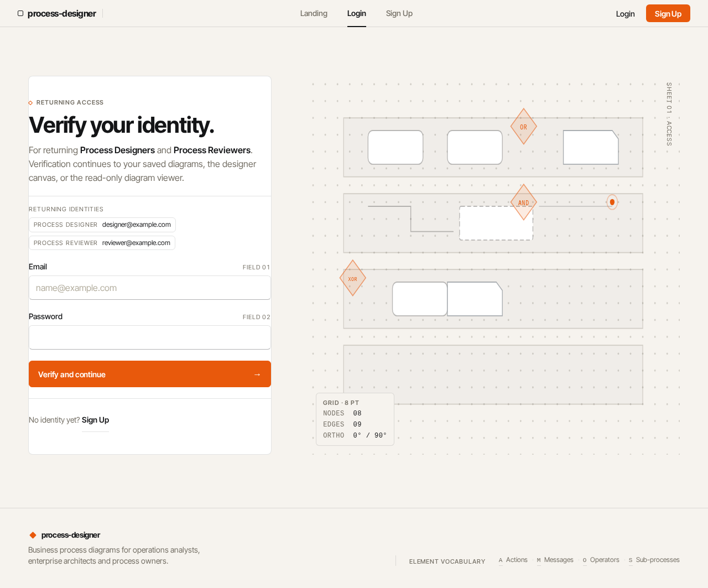
Task: Click the 'GRID · 8 PT' legend title
Action: (x=341, y=403)
